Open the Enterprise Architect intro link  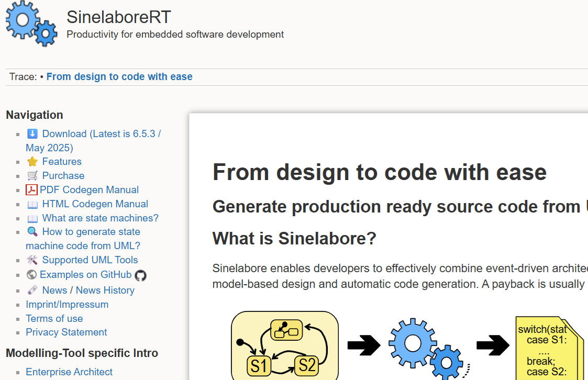69,372
